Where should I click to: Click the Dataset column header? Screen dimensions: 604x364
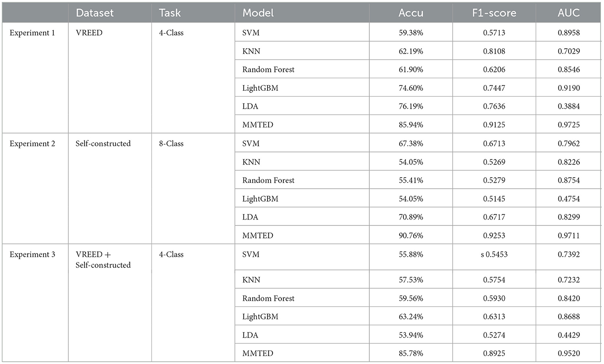pos(94,13)
